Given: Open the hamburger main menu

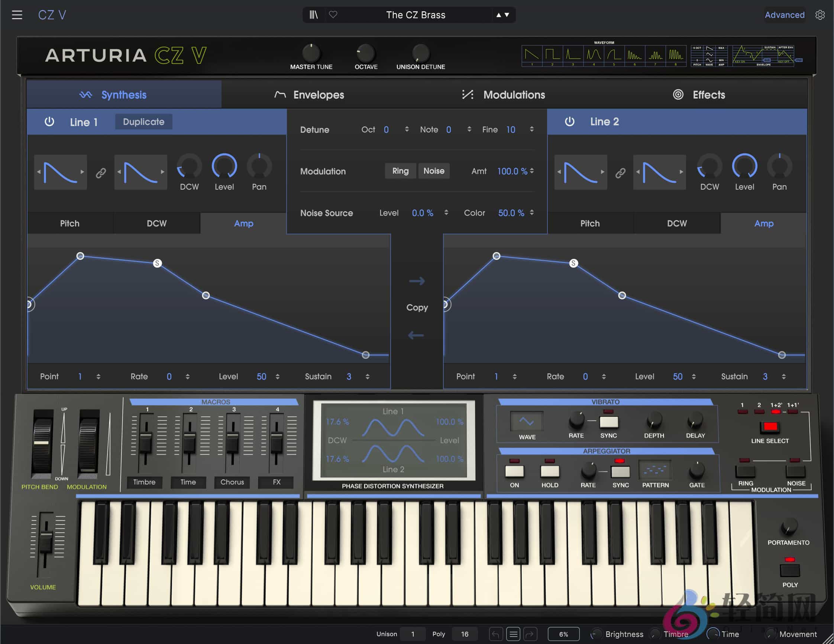Looking at the screenshot, I should 17,15.
